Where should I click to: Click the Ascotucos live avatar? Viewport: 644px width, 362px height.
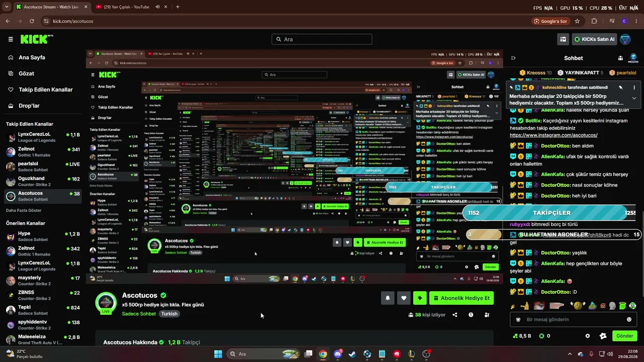click(x=106, y=302)
